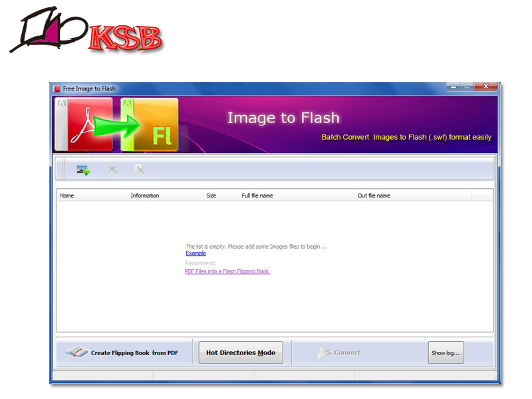Click the Full file name column header

[297, 196]
